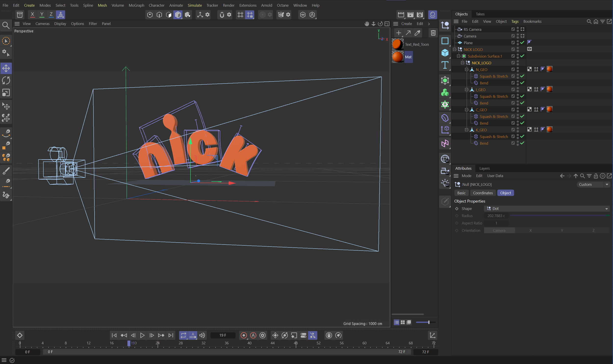Go to start of animation

[114, 335]
